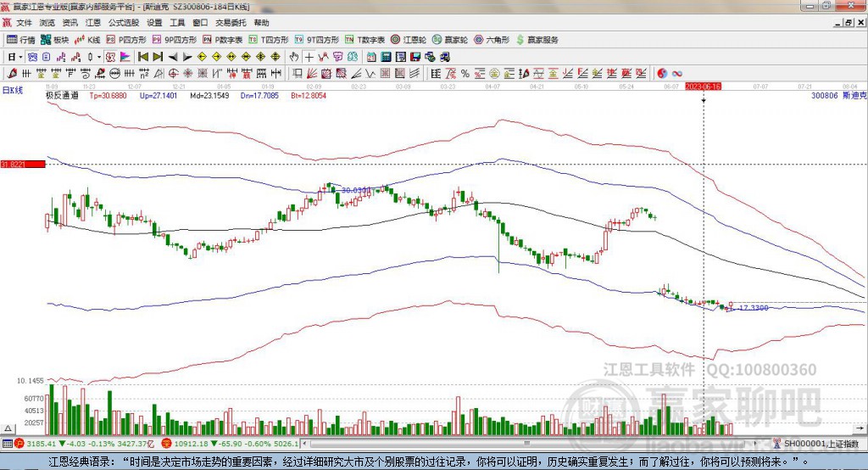
Task: Open the 公式选股 menu
Action: tap(124, 23)
